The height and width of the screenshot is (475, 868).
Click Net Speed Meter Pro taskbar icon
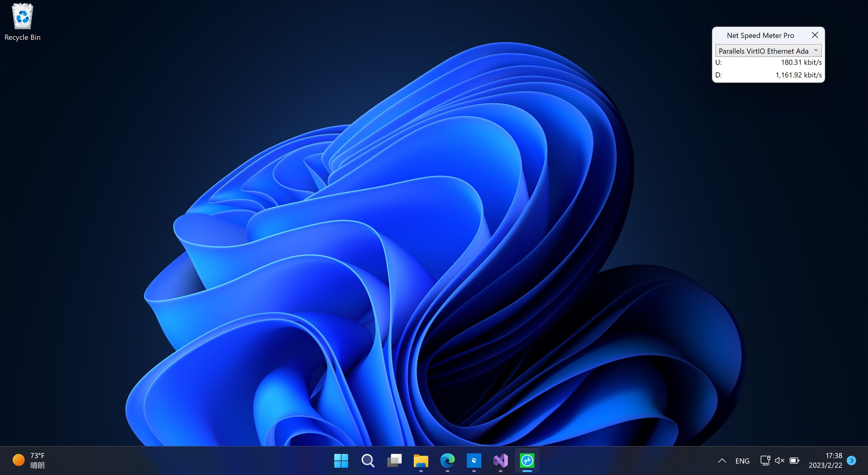click(x=527, y=461)
